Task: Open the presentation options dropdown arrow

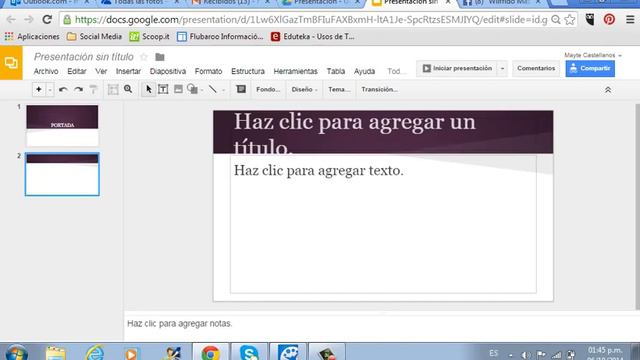Action: (x=502, y=69)
